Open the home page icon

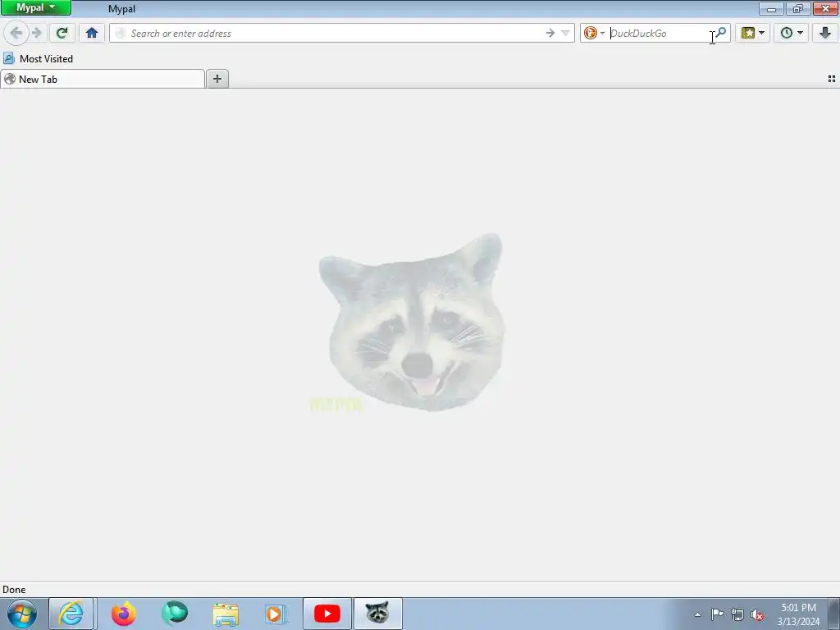pyautogui.click(x=92, y=33)
